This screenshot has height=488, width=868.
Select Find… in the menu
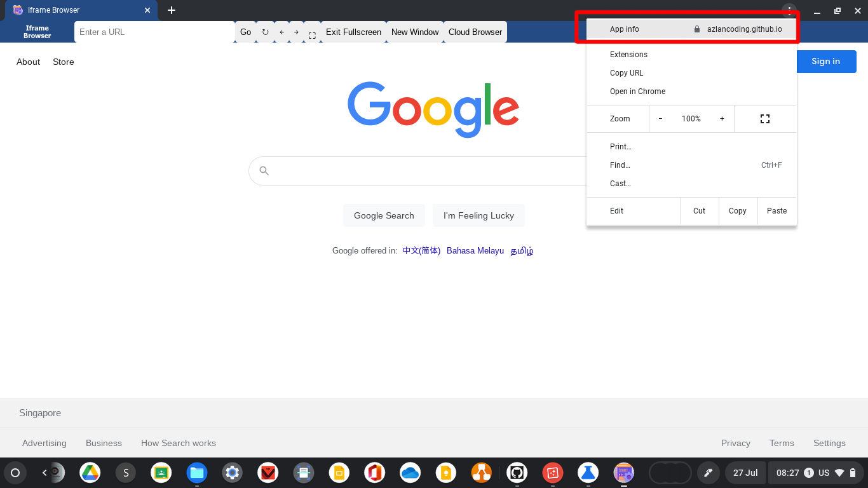point(691,165)
